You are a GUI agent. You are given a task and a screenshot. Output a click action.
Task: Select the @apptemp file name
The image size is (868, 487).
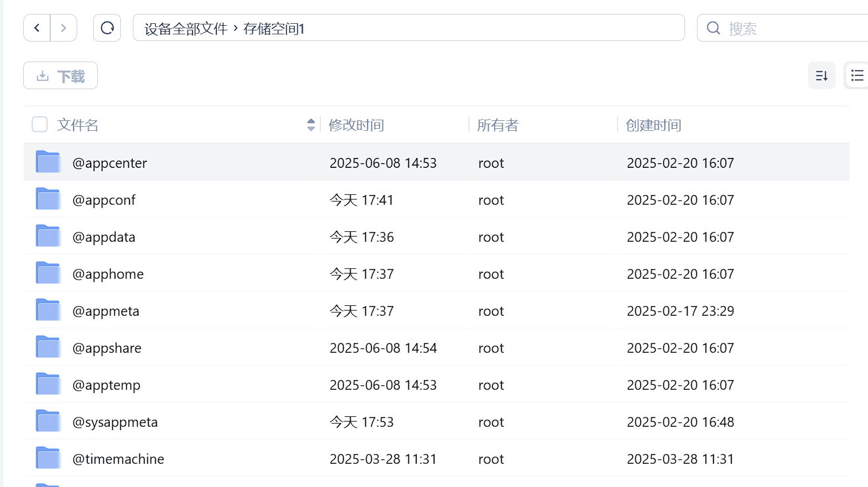(106, 385)
